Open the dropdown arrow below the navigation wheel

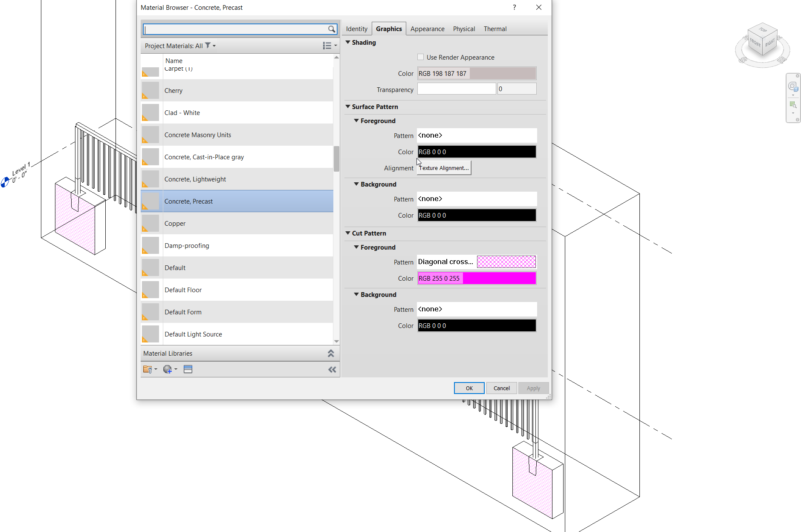click(793, 95)
